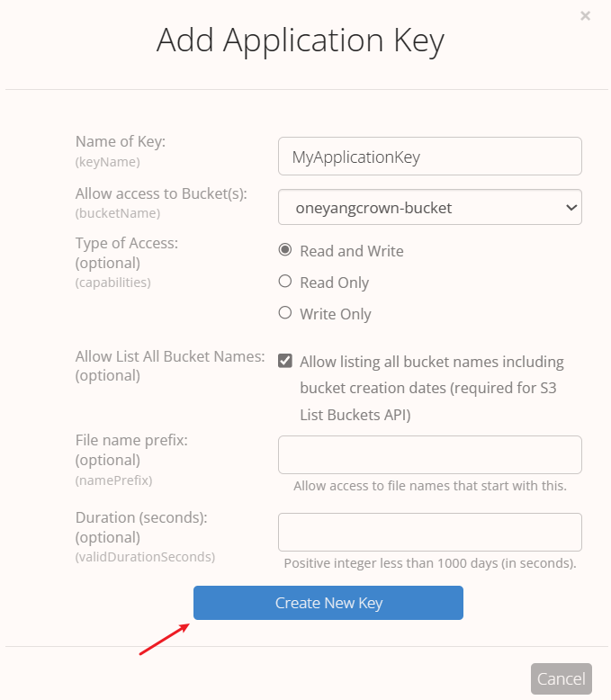The height and width of the screenshot is (700, 611).
Task: Click the "Allow List All Bucket Names:" label
Action: coord(170,356)
